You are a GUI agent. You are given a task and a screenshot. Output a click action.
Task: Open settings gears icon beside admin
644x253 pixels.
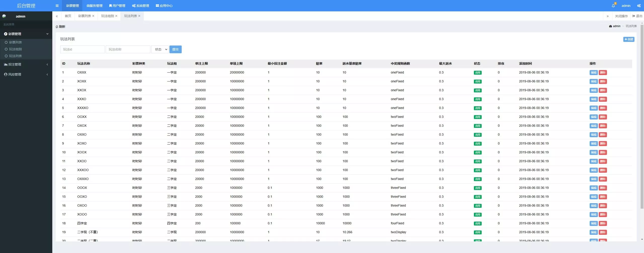639,6
